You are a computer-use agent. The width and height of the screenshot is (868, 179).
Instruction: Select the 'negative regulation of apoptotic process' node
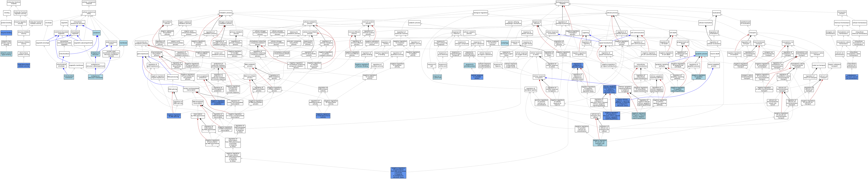pyautogui.click(x=698, y=77)
